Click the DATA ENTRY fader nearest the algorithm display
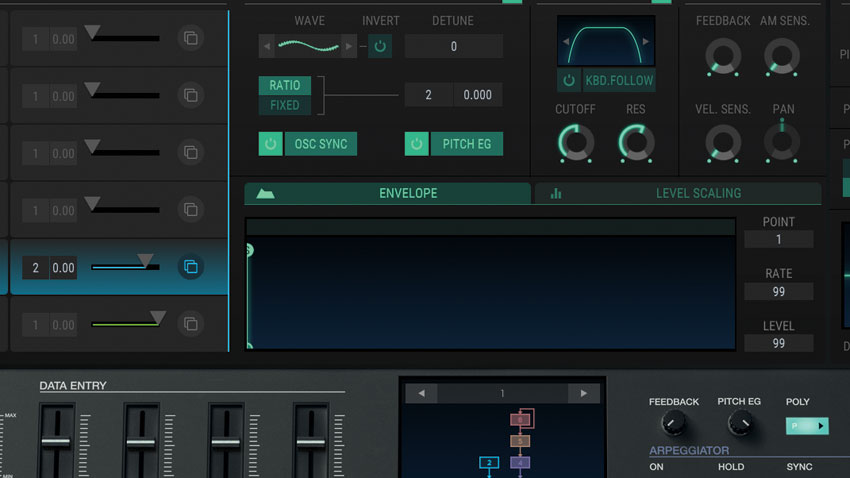Image resolution: width=850 pixels, height=478 pixels. 311,442
